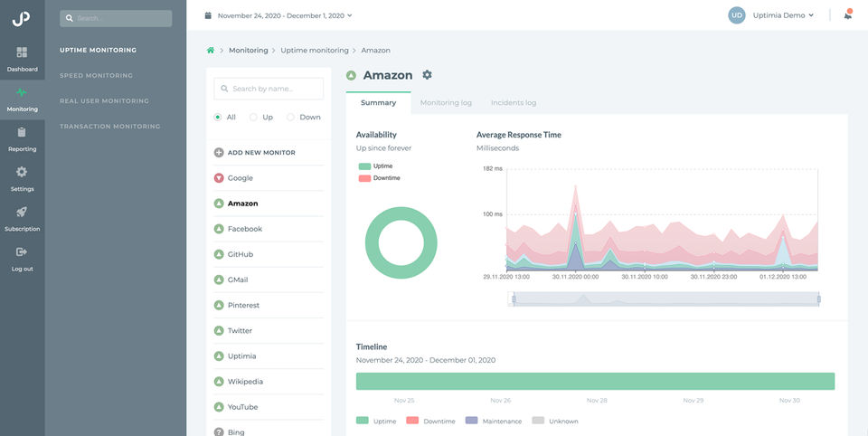Toggle Maintenance legend under Timeline
This screenshot has width=868, height=436.
pos(494,421)
